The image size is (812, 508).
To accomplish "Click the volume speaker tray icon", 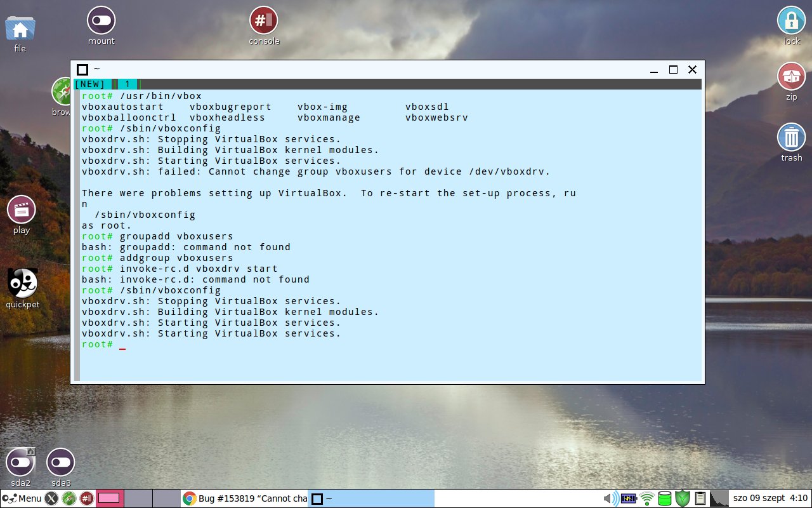I will tap(611, 498).
